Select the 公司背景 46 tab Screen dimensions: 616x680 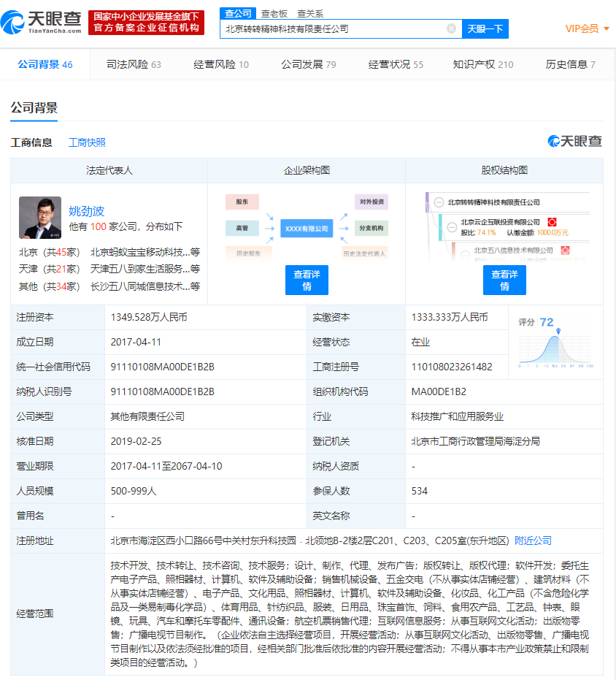tap(45, 64)
